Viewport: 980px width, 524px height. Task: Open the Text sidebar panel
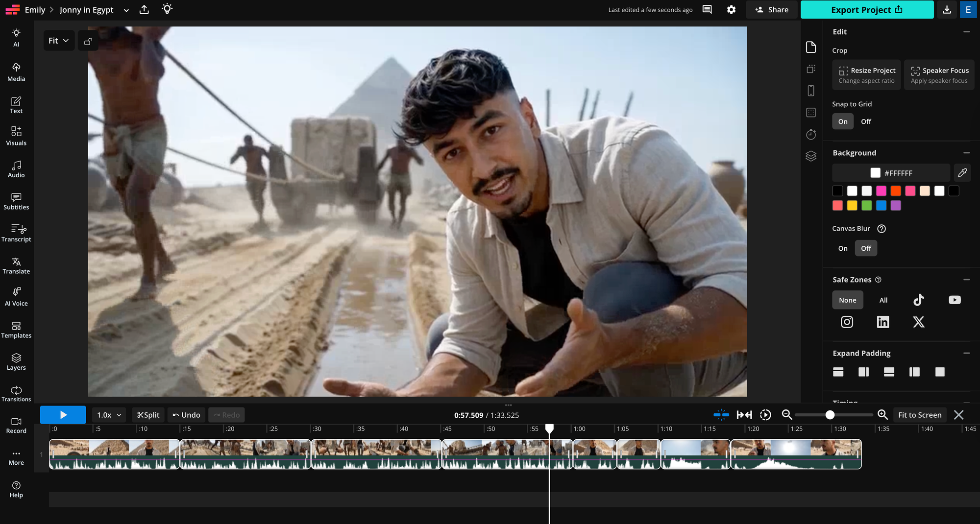point(16,105)
